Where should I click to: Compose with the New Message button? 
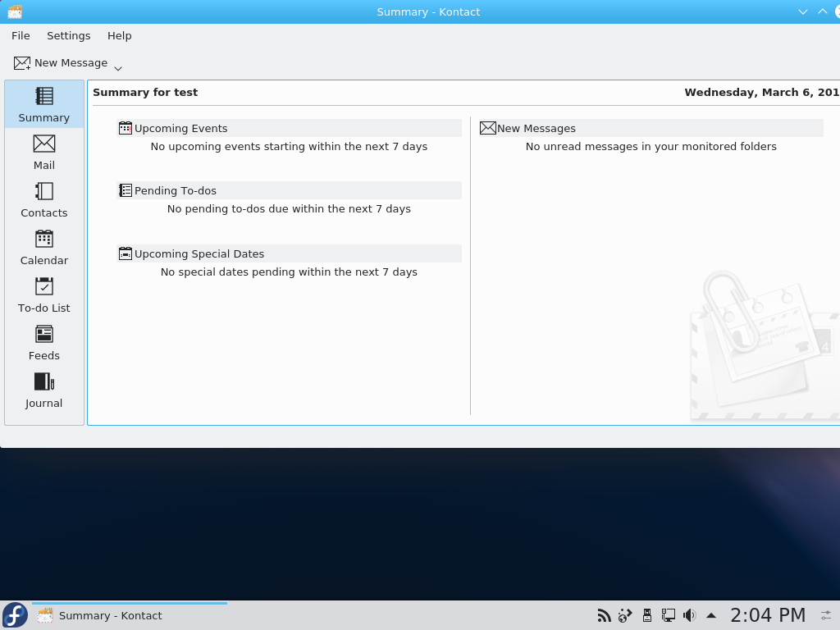pos(61,62)
